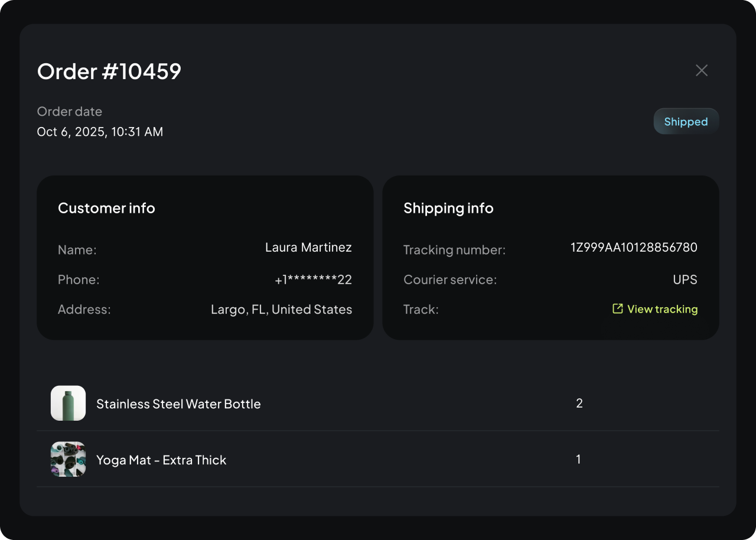
Task: Click the external link icon beside View tracking
Action: pos(617,308)
